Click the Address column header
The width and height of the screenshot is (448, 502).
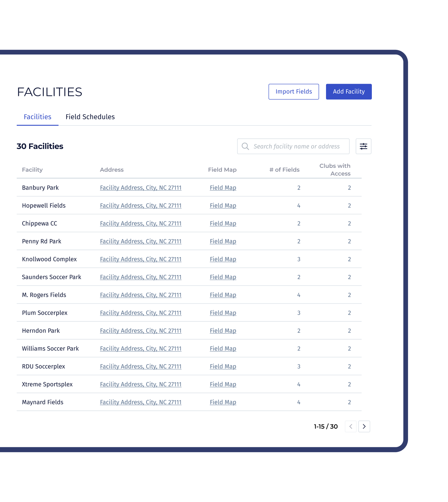click(x=112, y=170)
